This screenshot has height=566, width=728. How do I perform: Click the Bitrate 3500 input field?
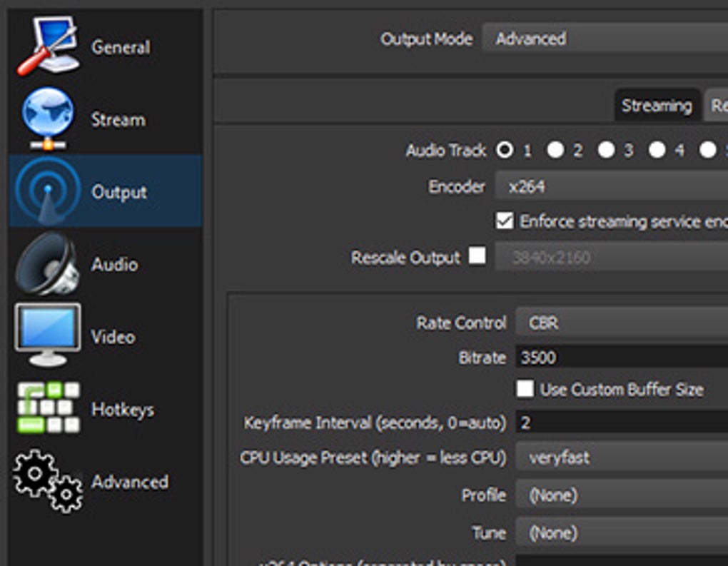pyautogui.click(x=621, y=357)
